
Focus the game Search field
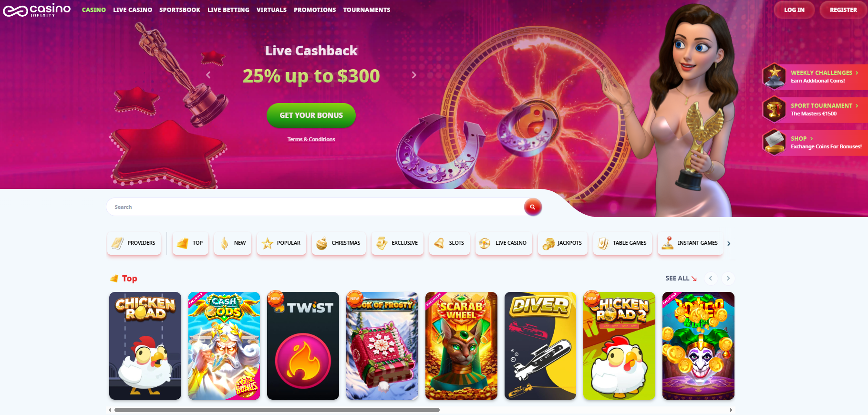(315, 207)
